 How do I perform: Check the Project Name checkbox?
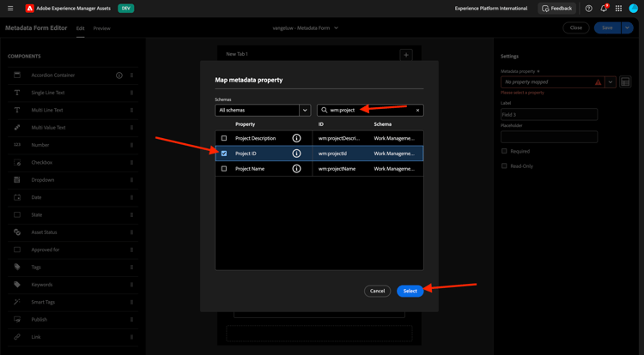(x=224, y=168)
